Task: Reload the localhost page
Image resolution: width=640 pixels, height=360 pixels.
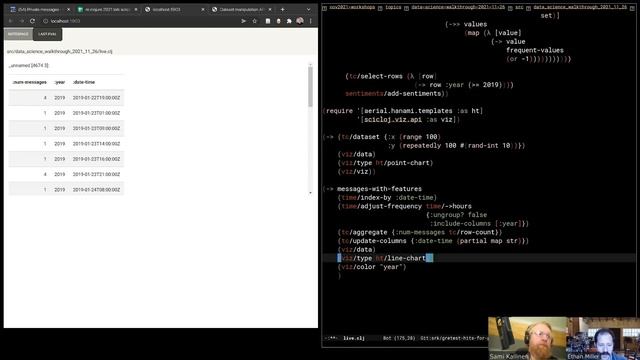Action: (x=32, y=21)
